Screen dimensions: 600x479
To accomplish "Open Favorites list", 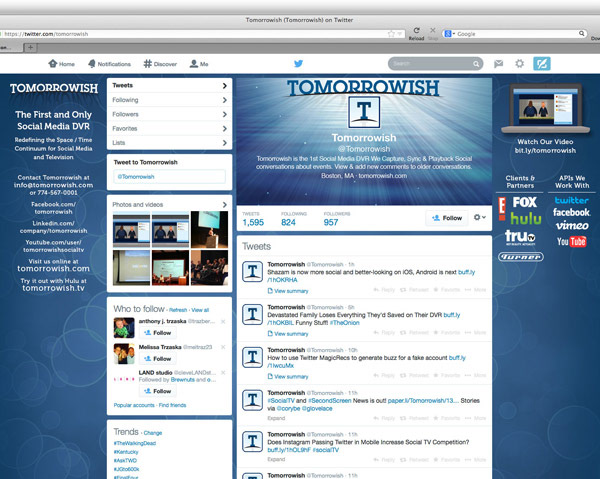I will [x=170, y=128].
